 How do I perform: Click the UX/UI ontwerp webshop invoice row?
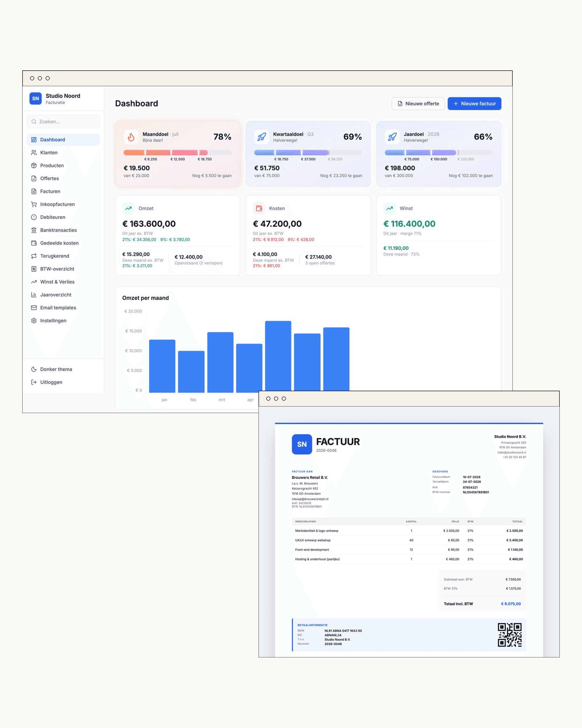tap(409, 540)
